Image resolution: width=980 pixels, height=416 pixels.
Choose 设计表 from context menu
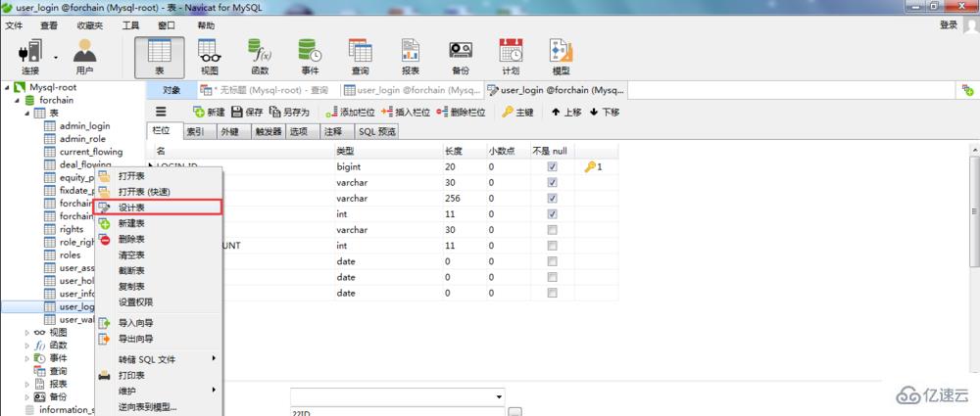point(158,208)
